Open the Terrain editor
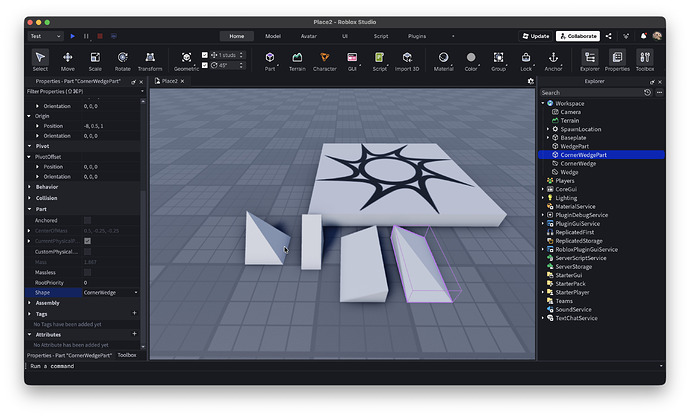The height and width of the screenshot is (416, 690). point(297,60)
